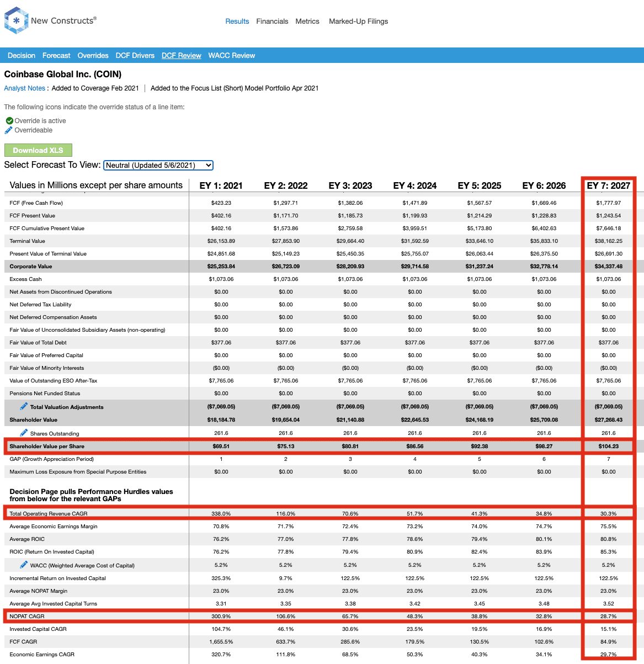
Task: Click the Incremental Return on Invested Capital label
Action: pyautogui.click(x=58, y=578)
